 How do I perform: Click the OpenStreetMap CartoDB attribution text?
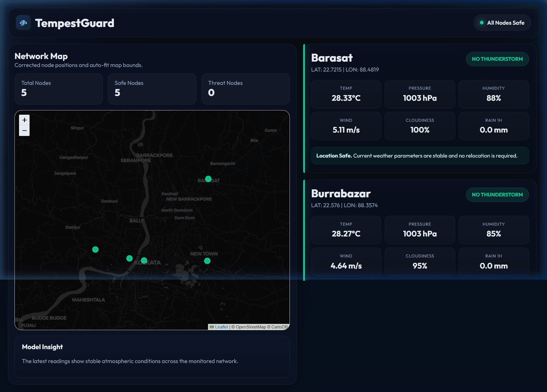(x=259, y=327)
